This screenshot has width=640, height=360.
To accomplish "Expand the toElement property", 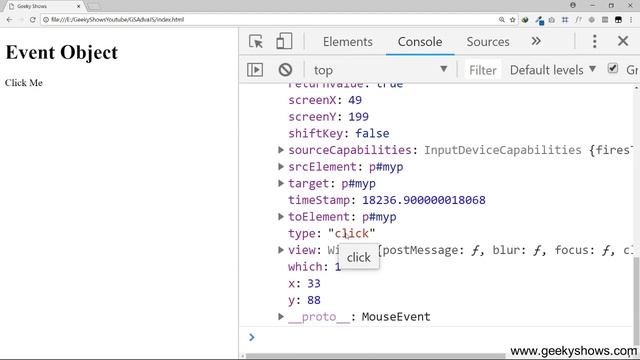I will 281,217.
